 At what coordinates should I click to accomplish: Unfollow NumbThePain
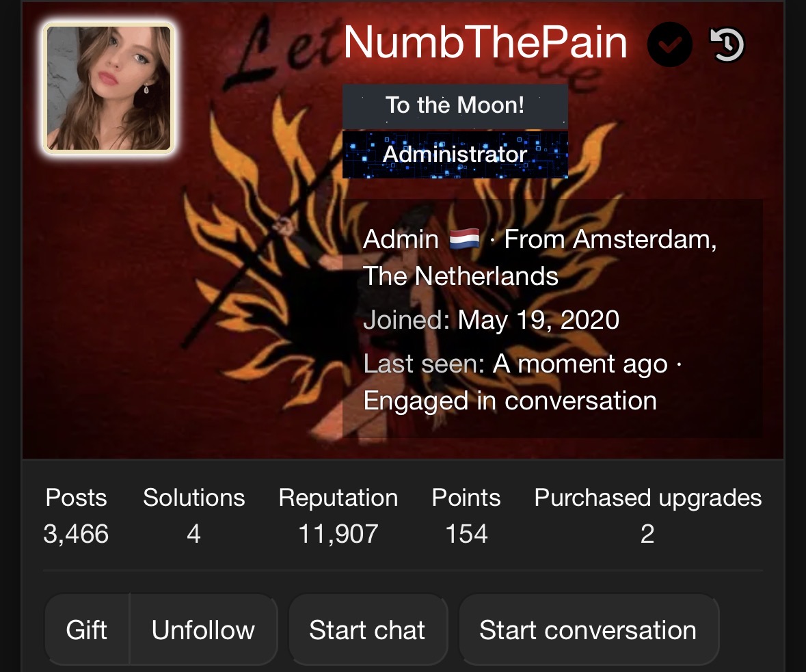(x=204, y=630)
